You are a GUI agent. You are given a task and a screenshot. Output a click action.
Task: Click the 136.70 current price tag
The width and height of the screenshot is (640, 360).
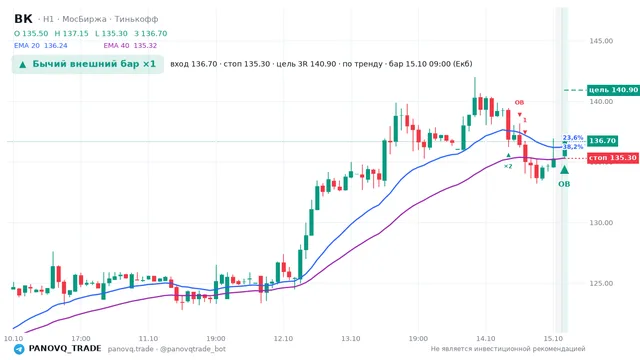[602, 141]
